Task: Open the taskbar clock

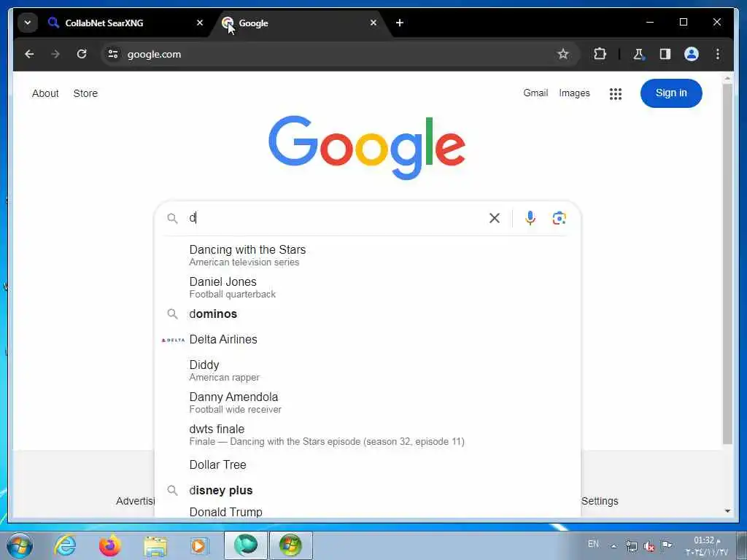Action: [706, 546]
